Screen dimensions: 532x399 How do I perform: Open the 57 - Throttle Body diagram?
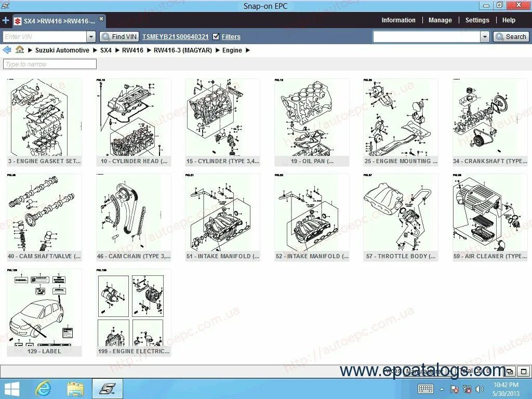(401, 218)
